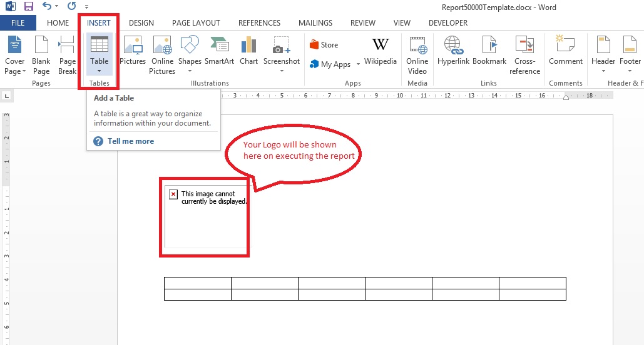Viewport: 644px width, 345px height.
Task: Expand the Table dropdown arrow
Action: (99, 71)
